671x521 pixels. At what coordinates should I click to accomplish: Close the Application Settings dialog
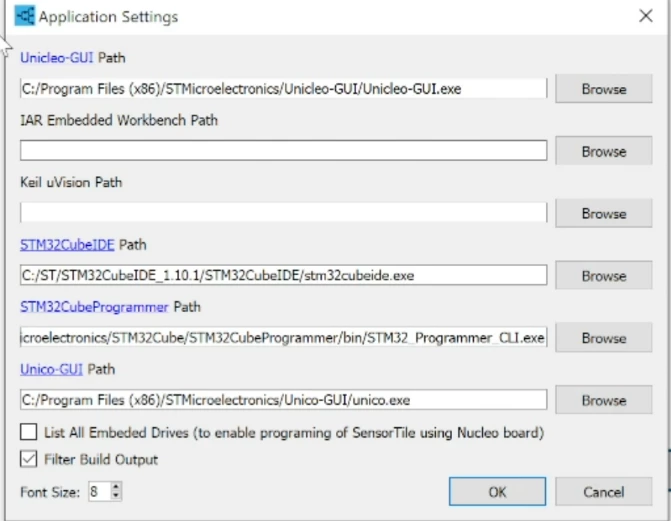point(646,16)
